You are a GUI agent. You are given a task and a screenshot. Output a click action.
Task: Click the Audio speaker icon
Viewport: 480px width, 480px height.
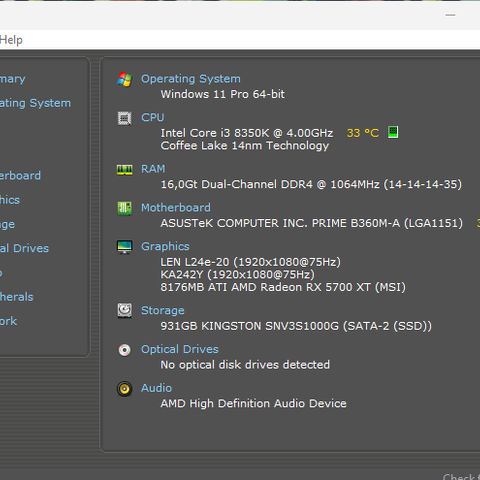125,389
